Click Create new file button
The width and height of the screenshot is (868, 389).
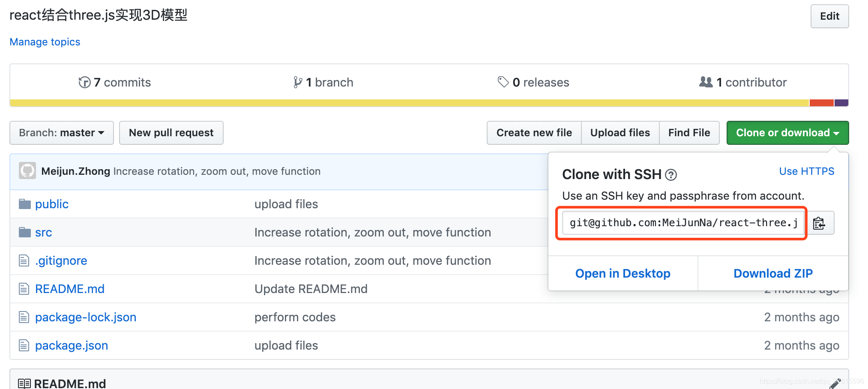(534, 133)
